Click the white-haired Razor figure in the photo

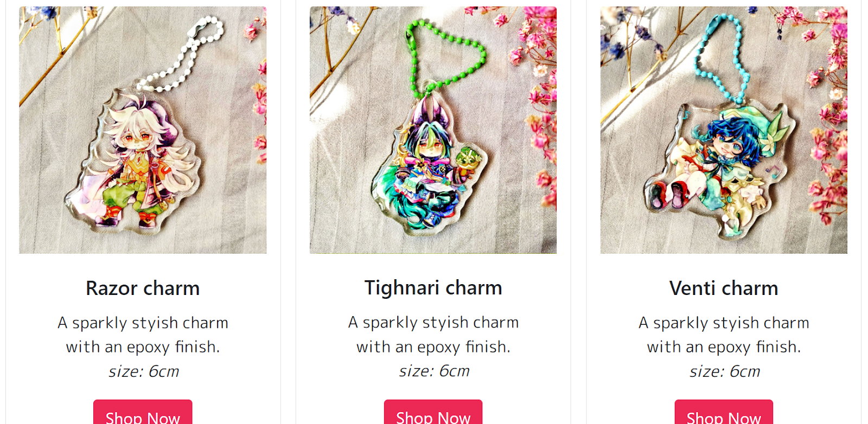pyautogui.click(x=136, y=163)
